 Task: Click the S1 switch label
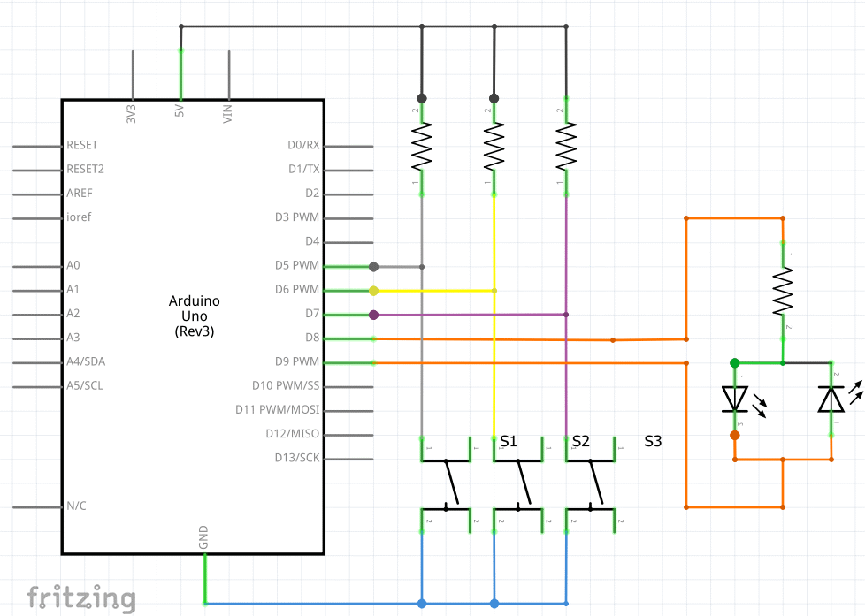(508, 441)
